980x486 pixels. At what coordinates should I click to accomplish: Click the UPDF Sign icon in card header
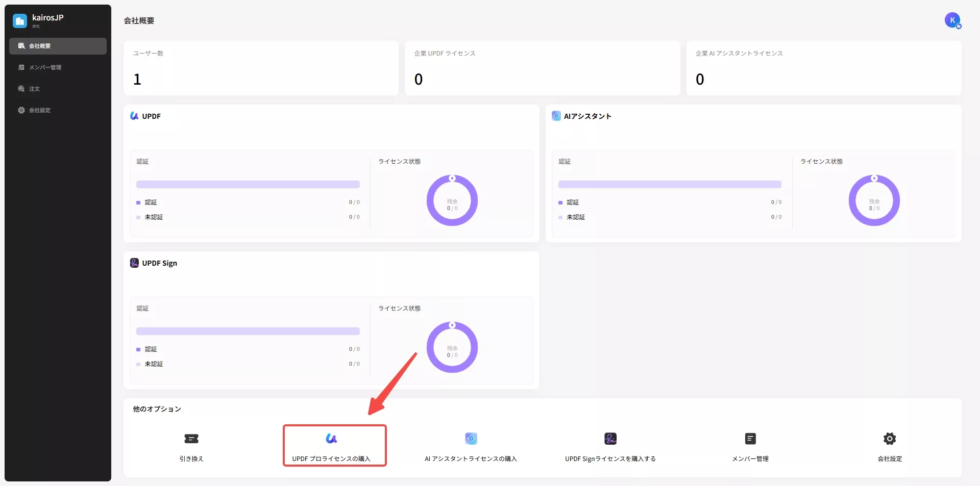pyautogui.click(x=134, y=263)
